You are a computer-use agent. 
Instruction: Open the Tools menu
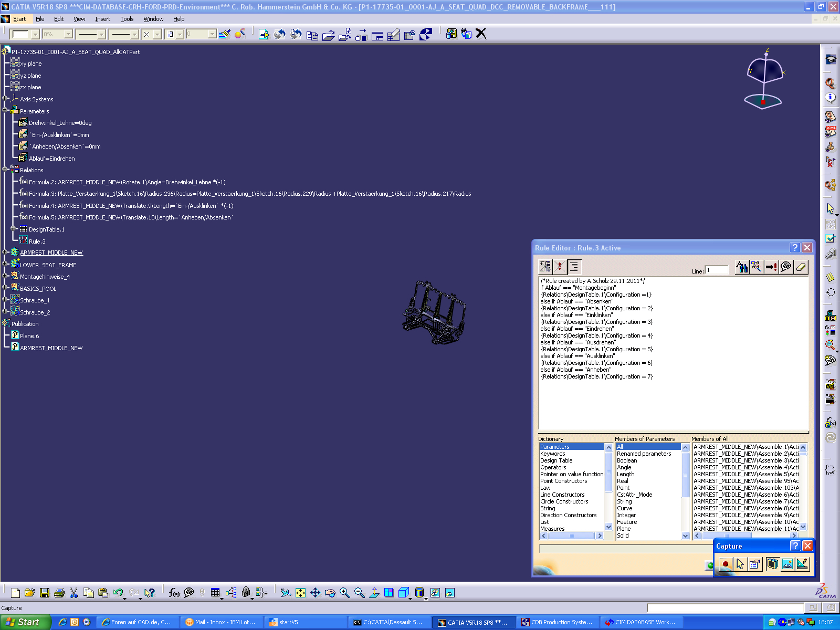(127, 19)
